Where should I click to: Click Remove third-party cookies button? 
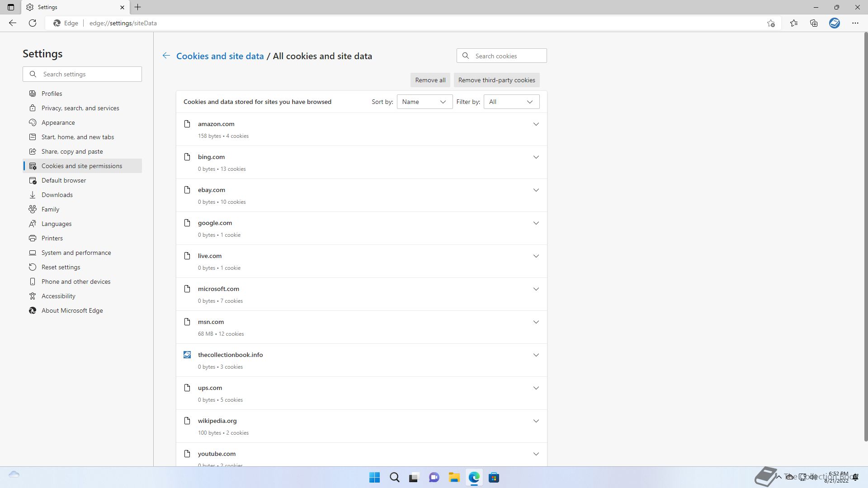[497, 80]
